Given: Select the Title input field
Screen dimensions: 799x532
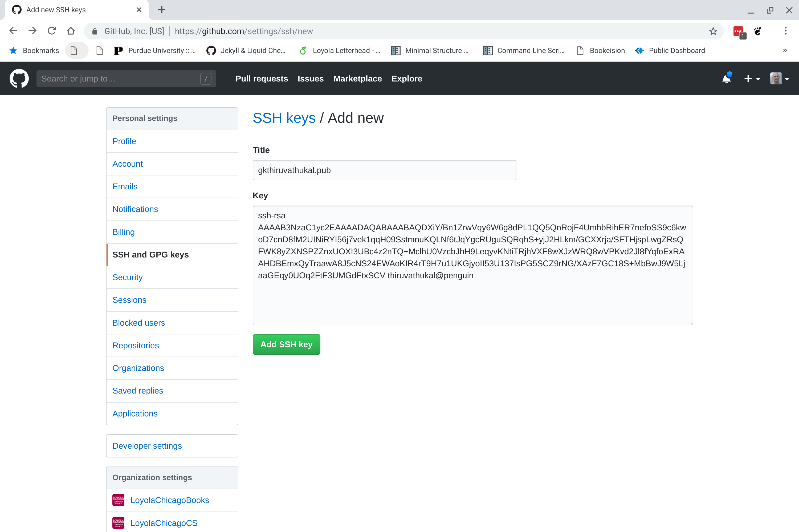Looking at the screenshot, I should [x=385, y=170].
